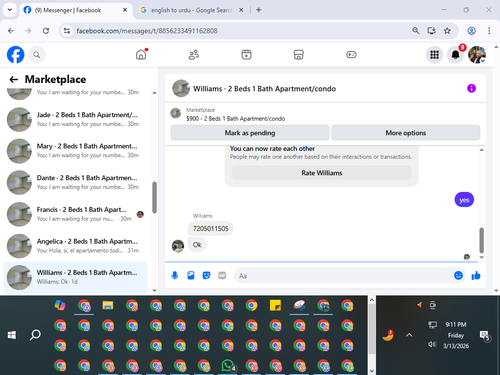Open conversation info purple icon

coord(471,88)
